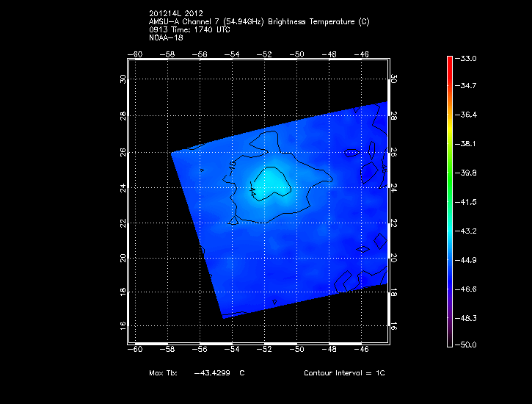Click the -44.9 color bar tick label
The width and height of the screenshot is (532, 404).
point(467,260)
